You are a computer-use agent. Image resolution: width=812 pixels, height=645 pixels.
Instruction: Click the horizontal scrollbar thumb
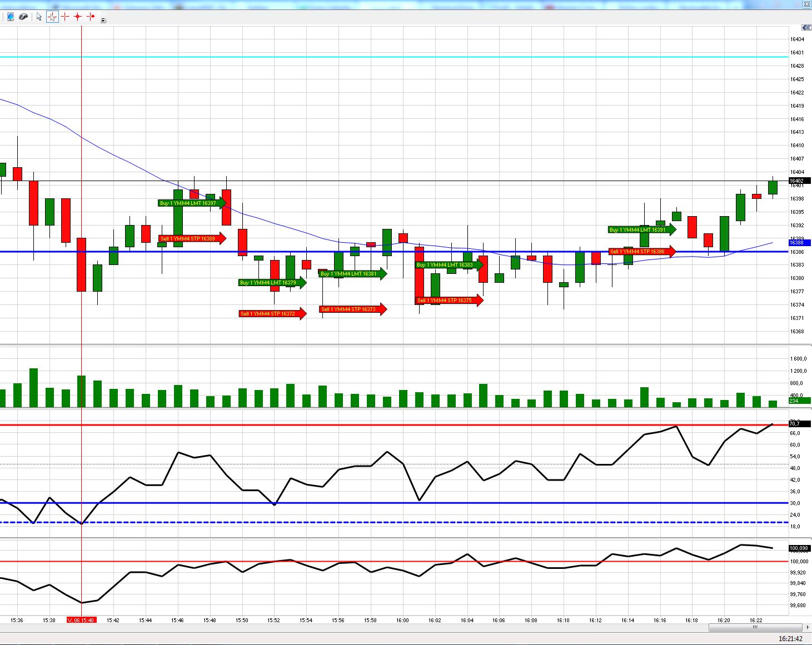(755, 628)
